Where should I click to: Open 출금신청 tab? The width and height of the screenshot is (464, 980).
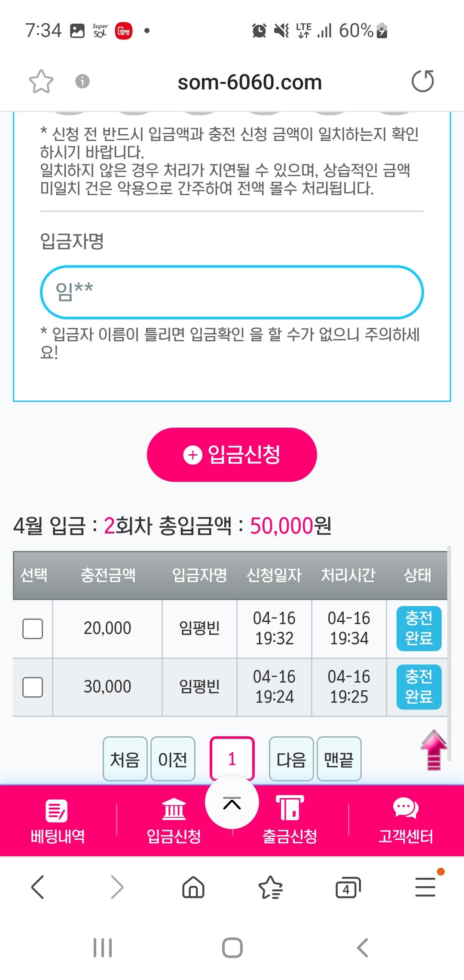(x=290, y=821)
